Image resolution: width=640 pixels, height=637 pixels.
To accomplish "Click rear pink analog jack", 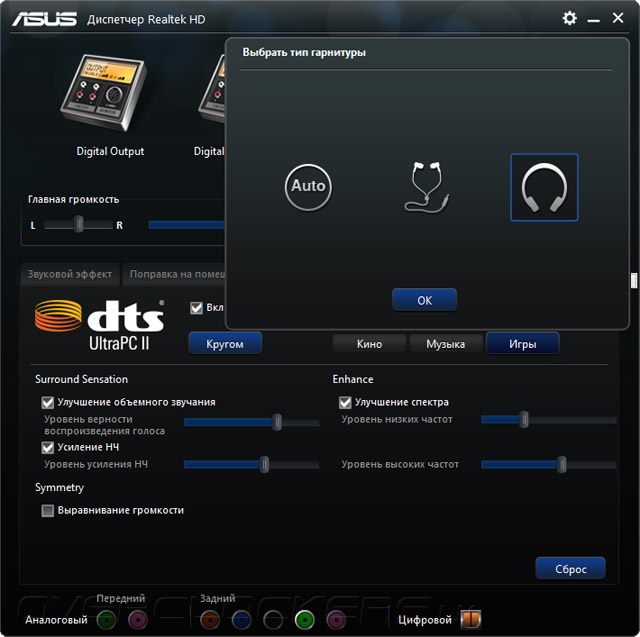I will click(336, 620).
